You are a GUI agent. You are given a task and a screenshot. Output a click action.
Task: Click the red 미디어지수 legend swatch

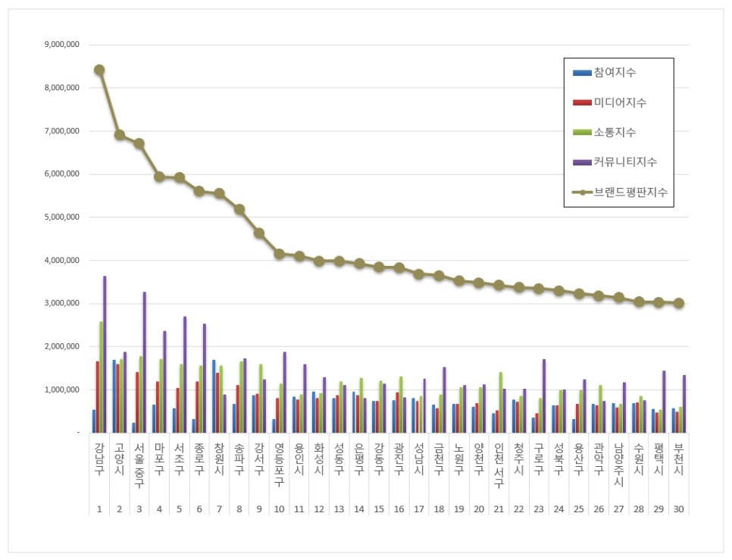582,102
